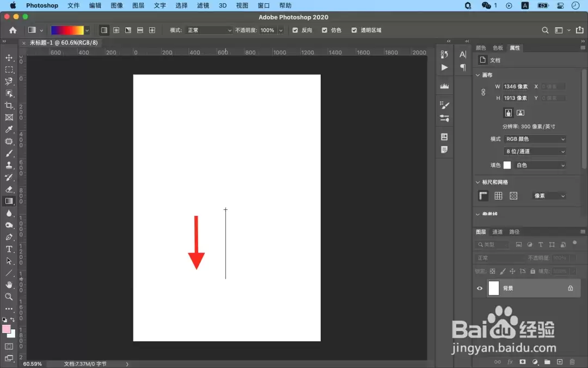This screenshot has height=368, width=588.
Task: Toggle Quick Mask mode
Action: click(9, 346)
